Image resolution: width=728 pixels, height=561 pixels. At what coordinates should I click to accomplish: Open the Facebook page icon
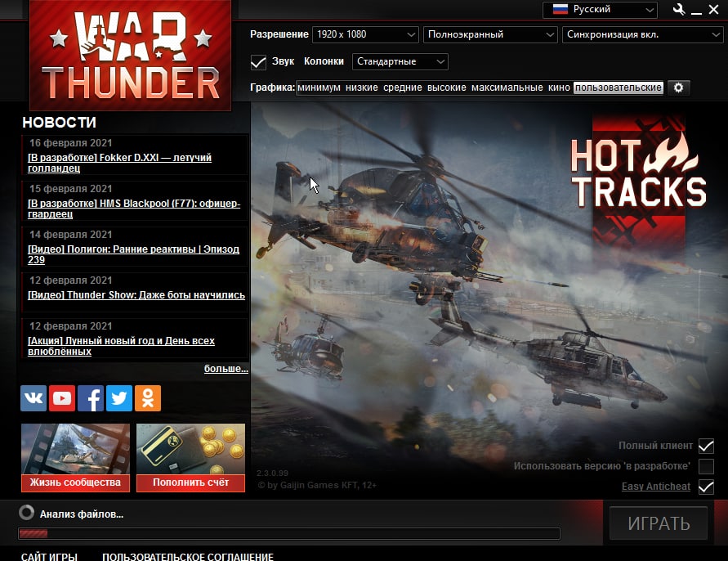(91, 398)
